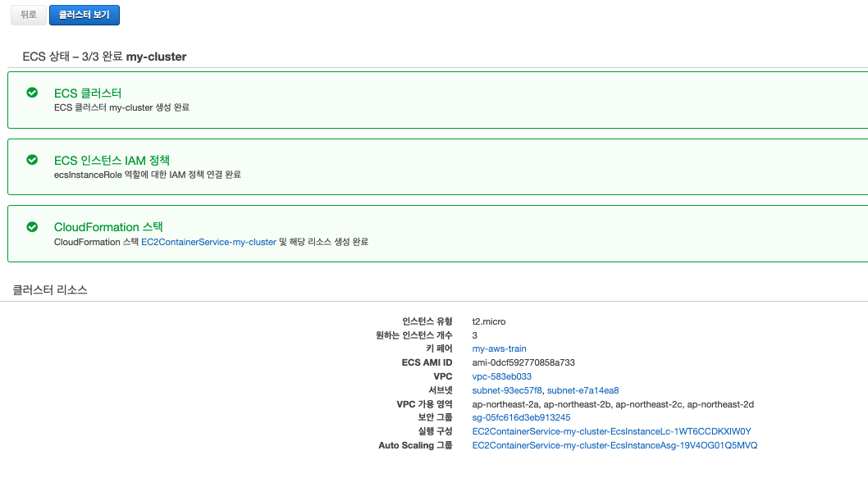Open subnet-e7a14ea8 link

click(x=583, y=390)
